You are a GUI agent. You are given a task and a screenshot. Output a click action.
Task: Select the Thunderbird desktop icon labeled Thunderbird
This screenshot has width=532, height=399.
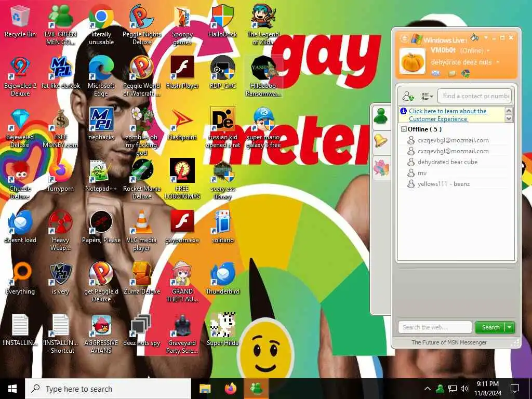[x=222, y=278]
